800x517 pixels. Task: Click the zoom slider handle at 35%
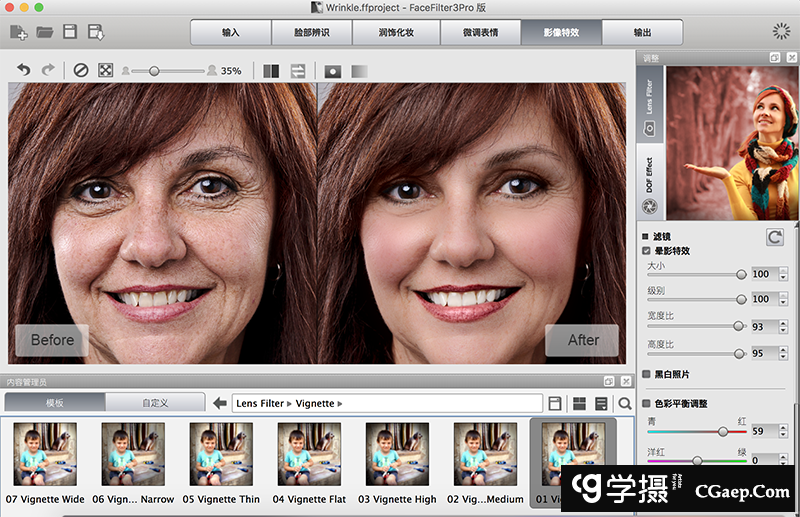(153, 71)
